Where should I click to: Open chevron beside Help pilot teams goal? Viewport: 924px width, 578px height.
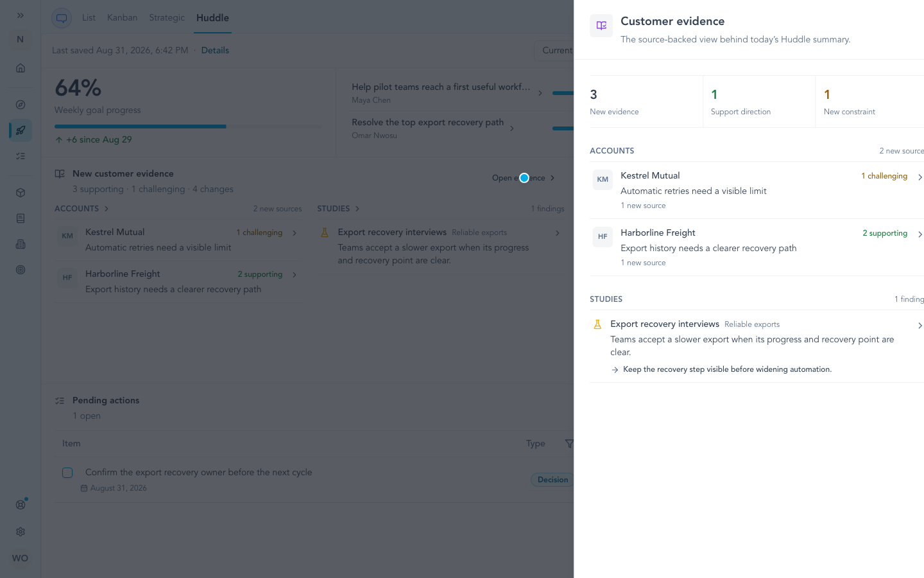[x=540, y=93]
